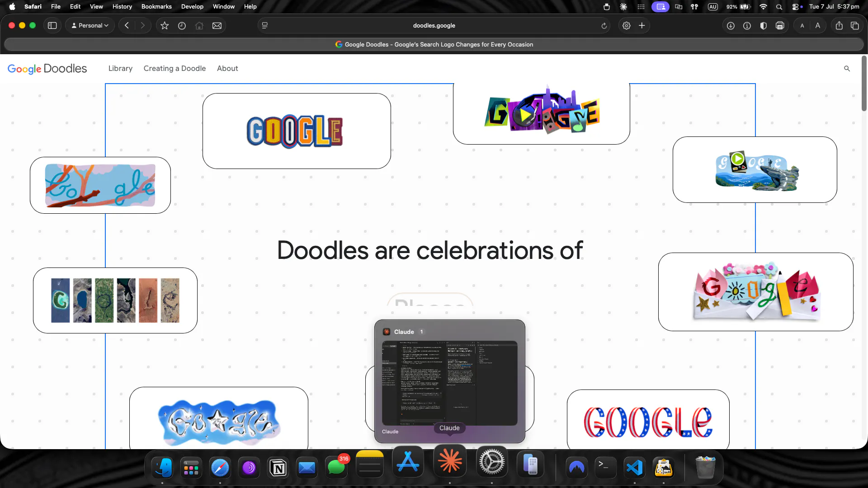Open the Apple menu
This screenshot has height=488, width=868.
point(12,6)
